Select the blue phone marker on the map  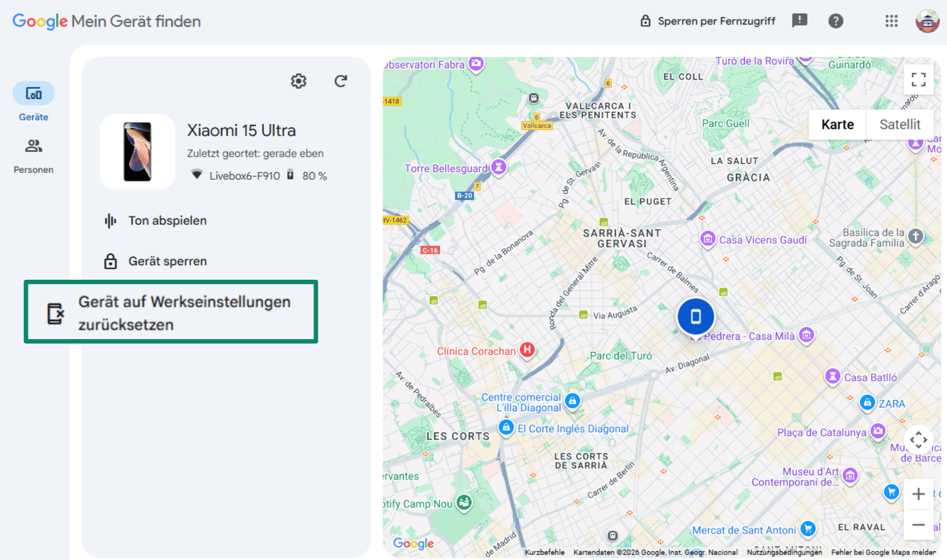tap(695, 315)
